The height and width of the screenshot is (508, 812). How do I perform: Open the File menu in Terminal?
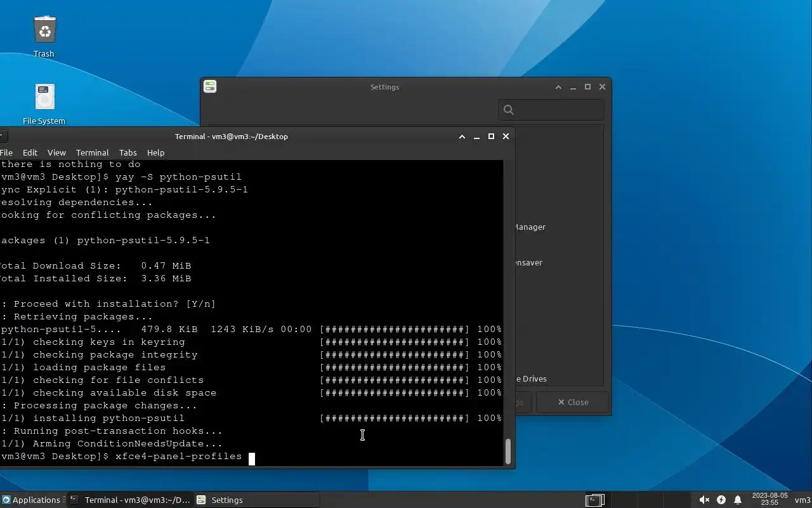[6, 152]
